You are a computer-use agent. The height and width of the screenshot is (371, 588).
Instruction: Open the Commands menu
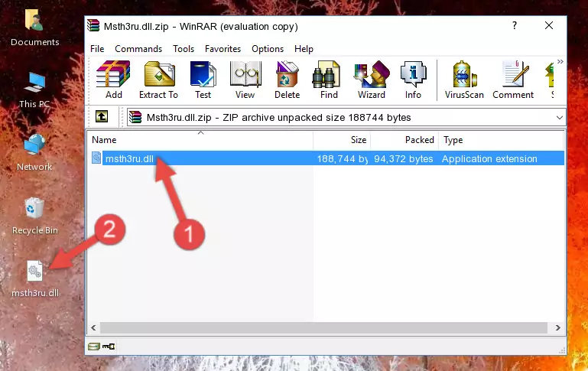point(138,49)
